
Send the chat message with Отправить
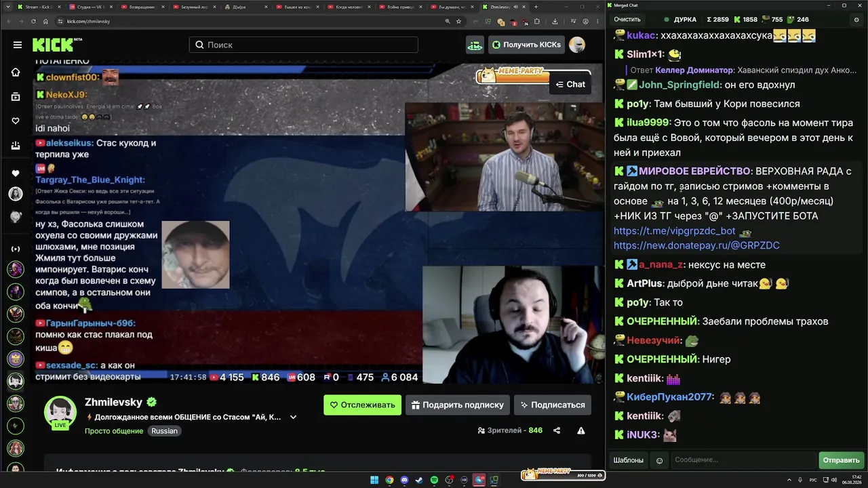coord(841,460)
